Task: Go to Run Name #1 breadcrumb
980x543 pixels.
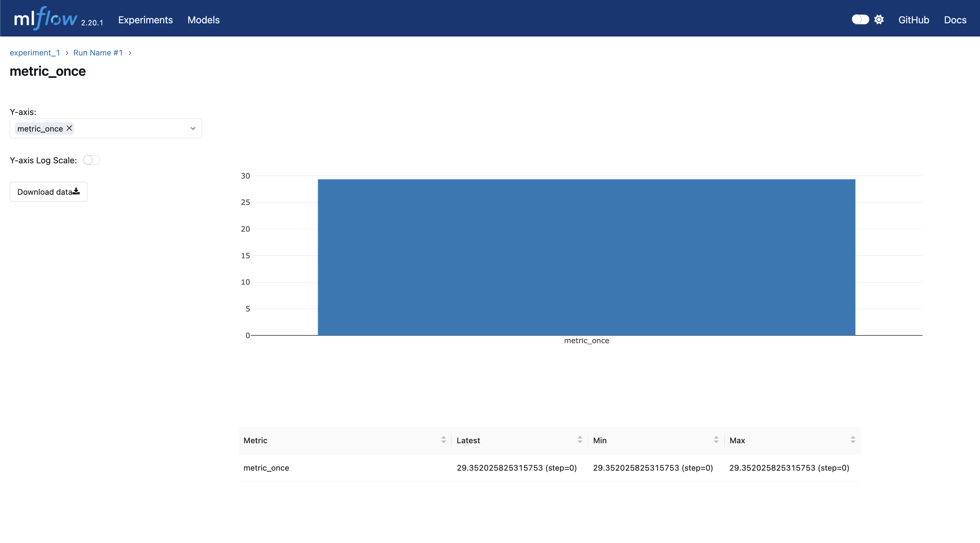Action: (x=98, y=53)
